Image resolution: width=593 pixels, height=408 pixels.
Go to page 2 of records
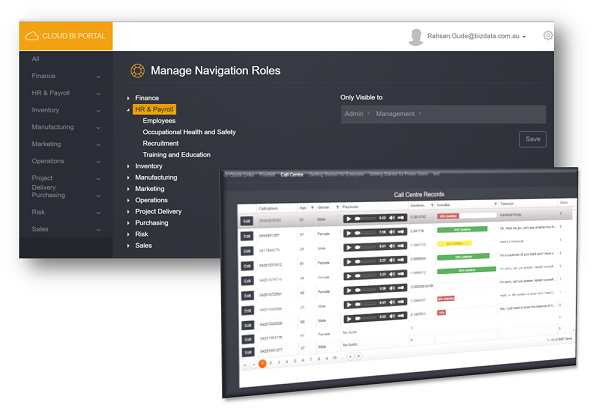point(270,363)
